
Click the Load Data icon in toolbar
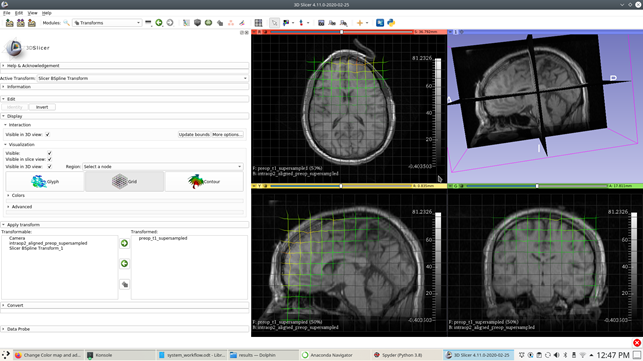[9, 23]
